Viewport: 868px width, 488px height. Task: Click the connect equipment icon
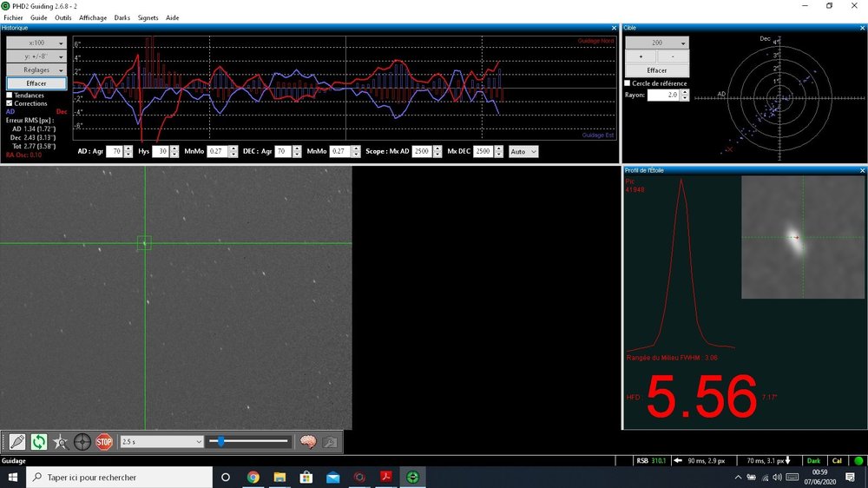pos(16,442)
